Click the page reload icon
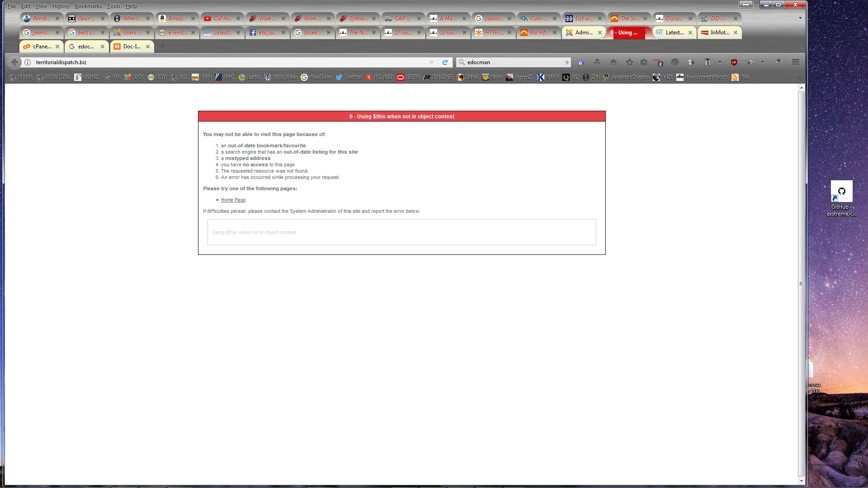868x488 pixels. point(445,62)
